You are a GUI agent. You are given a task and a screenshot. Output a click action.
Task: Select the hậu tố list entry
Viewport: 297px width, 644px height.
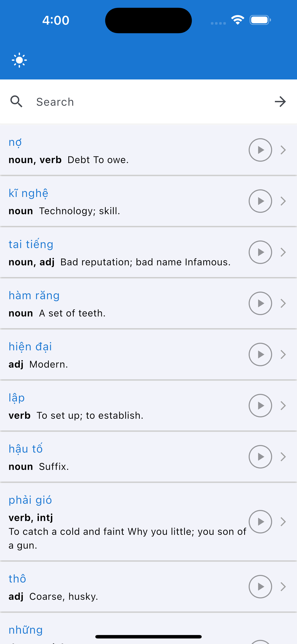tap(148, 457)
